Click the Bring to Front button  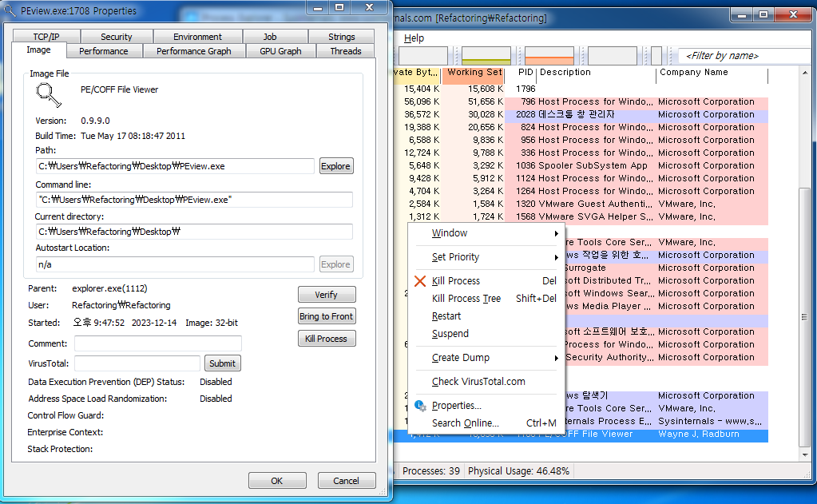coord(327,316)
